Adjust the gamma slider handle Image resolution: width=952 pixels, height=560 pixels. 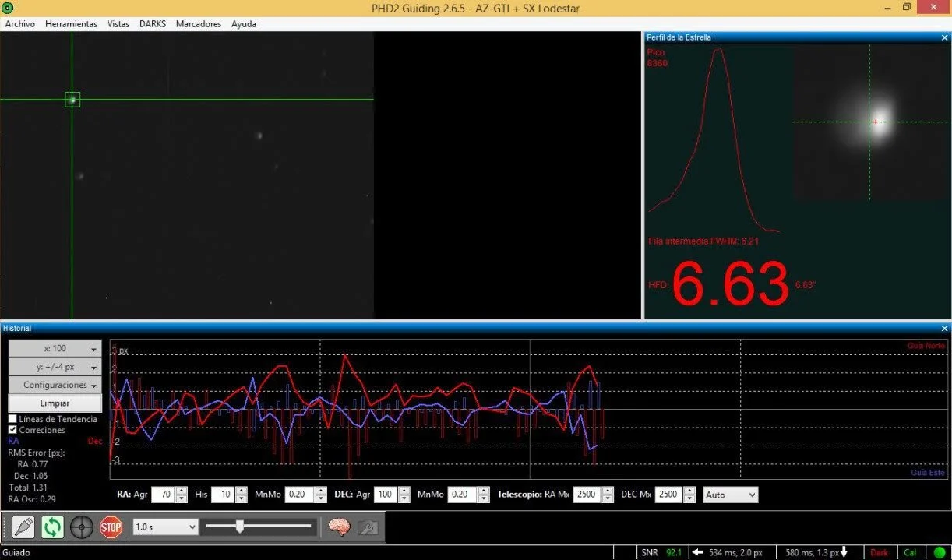240,527
